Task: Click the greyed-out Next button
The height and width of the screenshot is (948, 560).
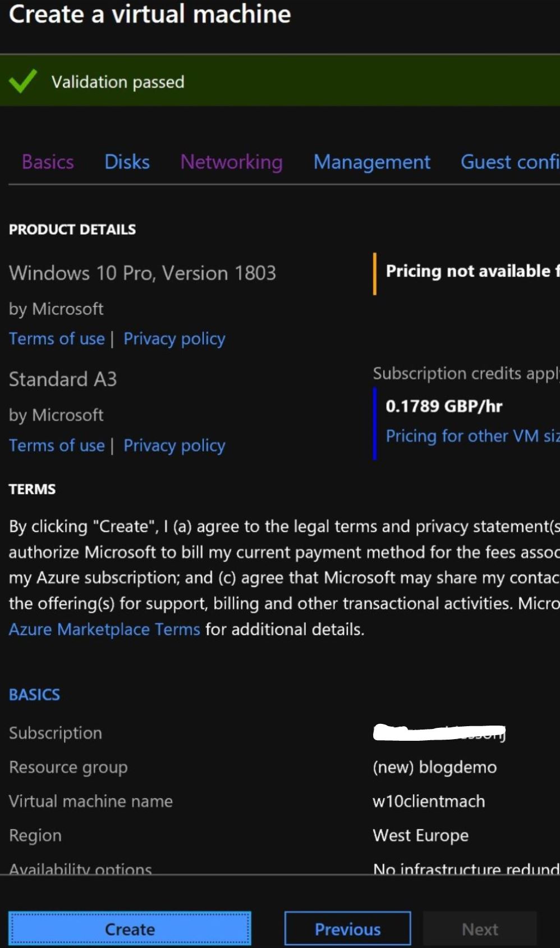Action: click(480, 929)
